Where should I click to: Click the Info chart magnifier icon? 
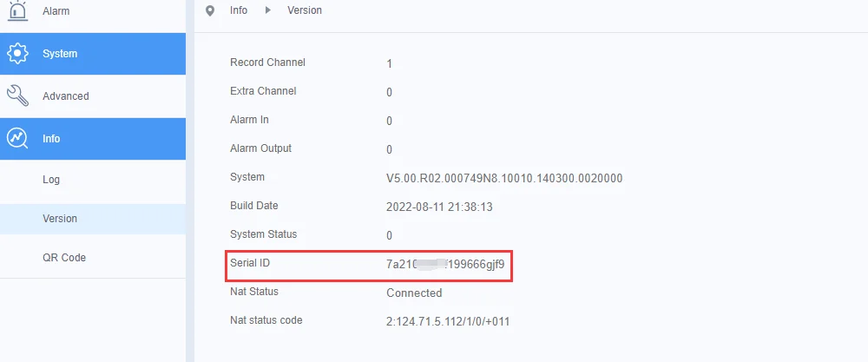tap(17, 138)
